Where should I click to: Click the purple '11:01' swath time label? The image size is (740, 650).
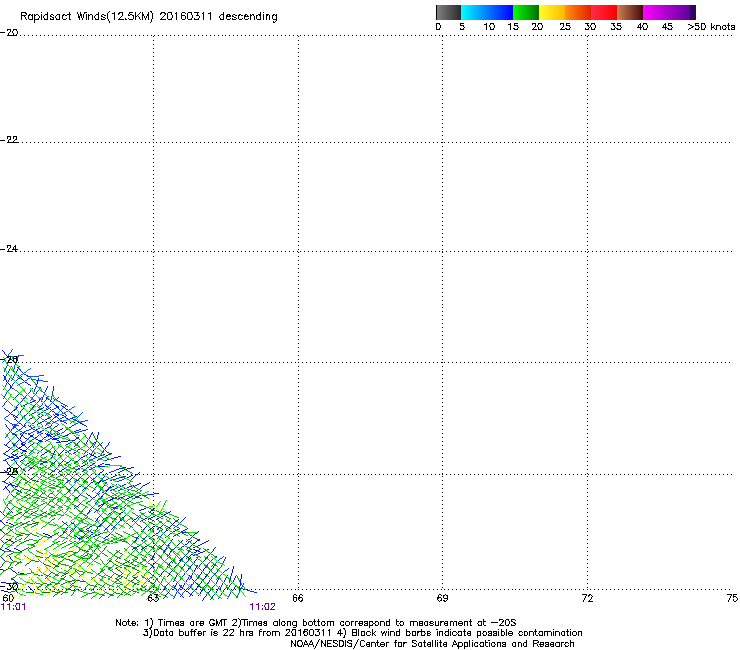(x=14, y=607)
